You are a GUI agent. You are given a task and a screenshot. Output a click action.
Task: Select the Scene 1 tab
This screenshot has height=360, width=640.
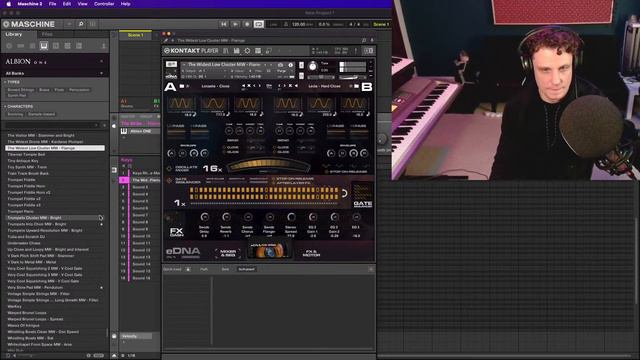[136, 35]
